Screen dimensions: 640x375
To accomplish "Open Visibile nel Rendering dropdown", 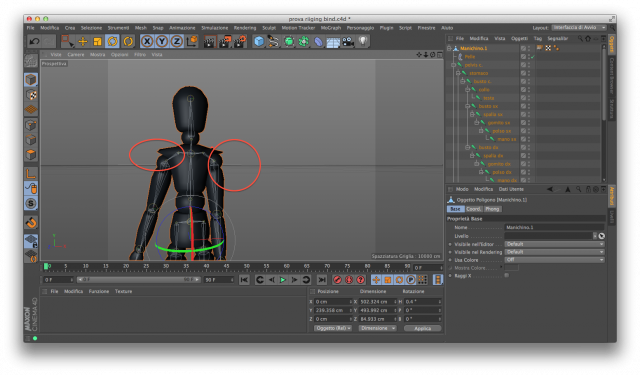I will 554,252.
